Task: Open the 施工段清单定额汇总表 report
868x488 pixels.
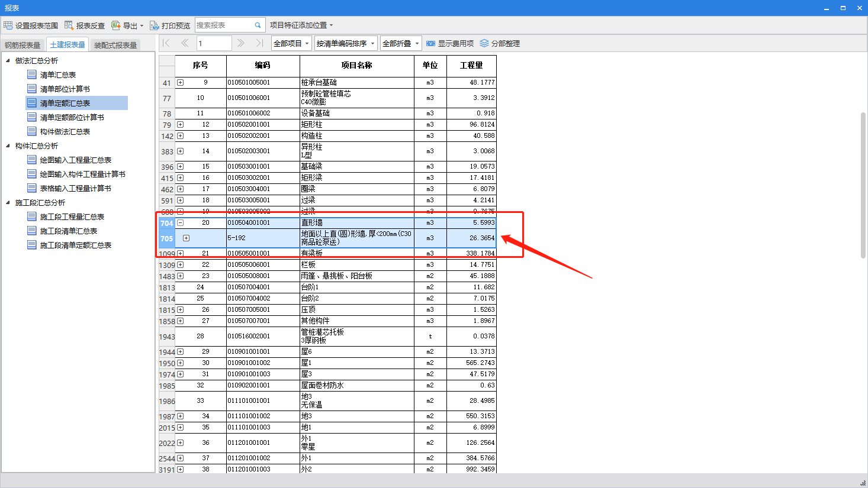Action: 76,245
